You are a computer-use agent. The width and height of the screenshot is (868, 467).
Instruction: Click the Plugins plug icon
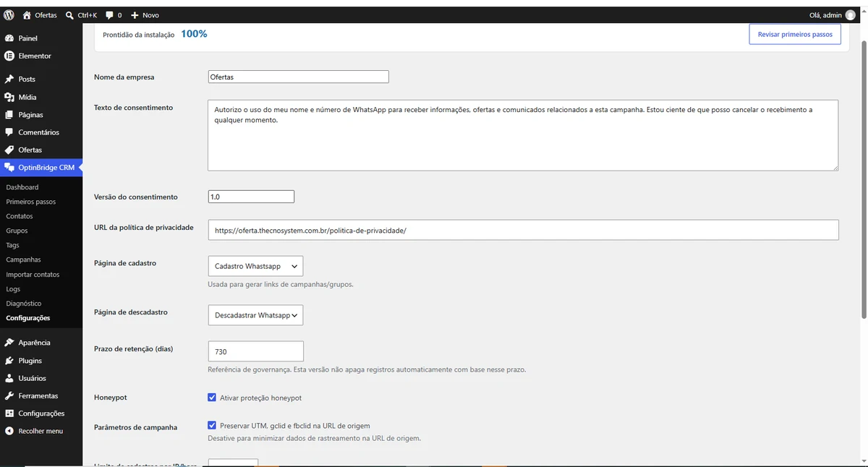[x=9, y=361]
